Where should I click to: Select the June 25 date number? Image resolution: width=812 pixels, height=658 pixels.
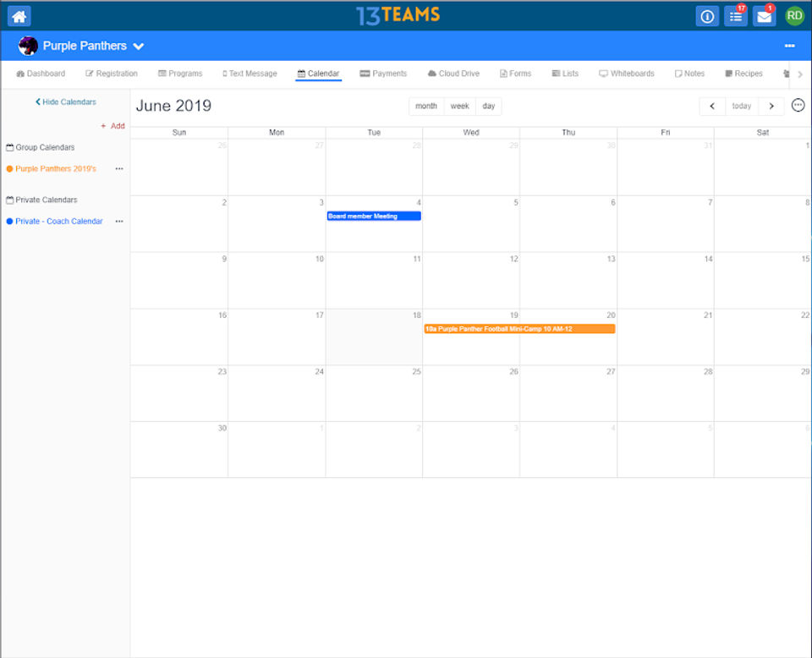[416, 371]
